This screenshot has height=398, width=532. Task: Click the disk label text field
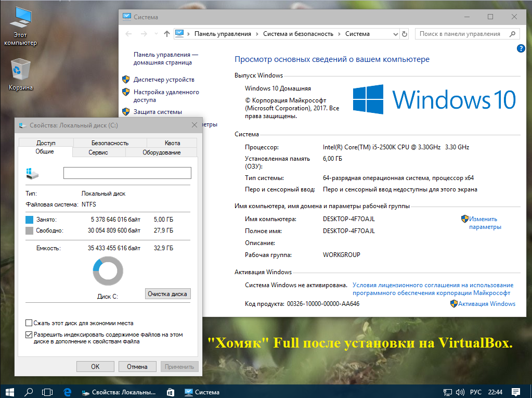coord(127,173)
